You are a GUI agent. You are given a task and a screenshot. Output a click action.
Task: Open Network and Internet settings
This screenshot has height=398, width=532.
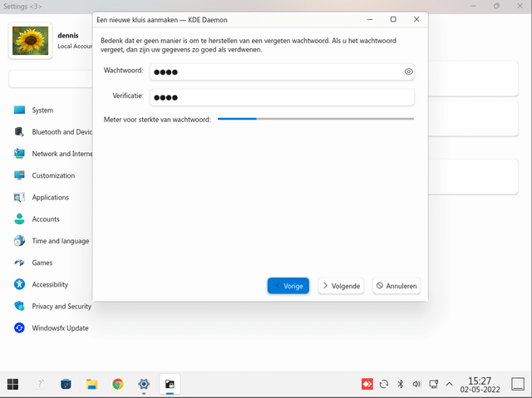(x=62, y=154)
